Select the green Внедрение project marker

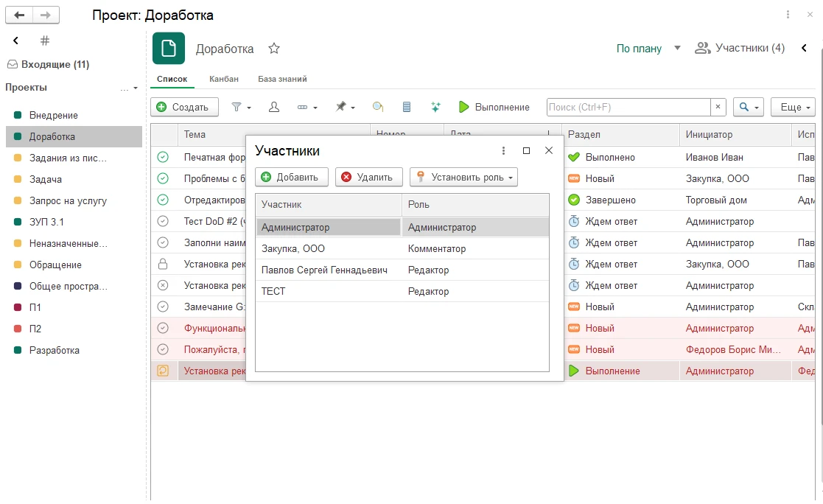coord(18,115)
